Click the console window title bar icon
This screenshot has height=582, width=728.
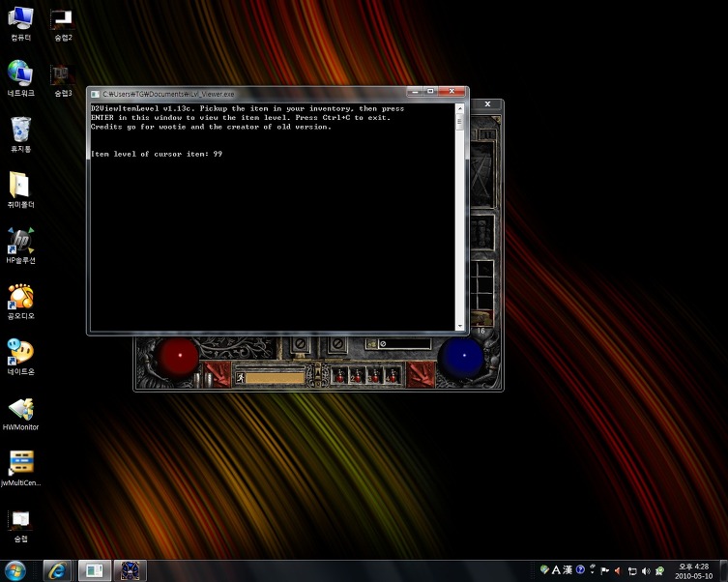pos(95,94)
